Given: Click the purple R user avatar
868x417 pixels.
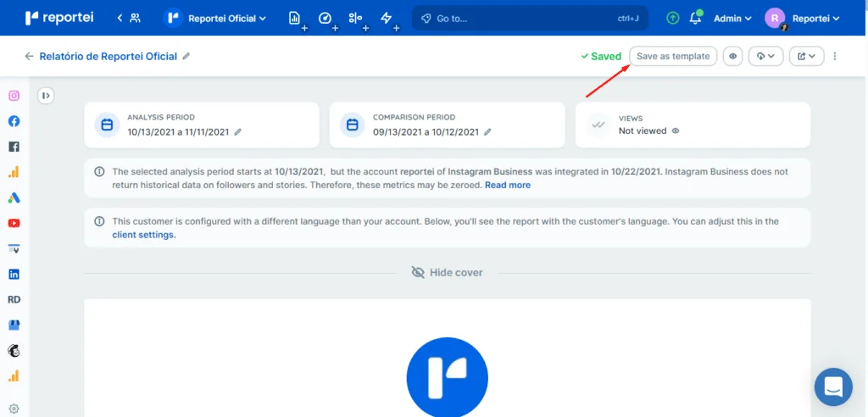Looking at the screenshot, I should click(x=775, y=19).
